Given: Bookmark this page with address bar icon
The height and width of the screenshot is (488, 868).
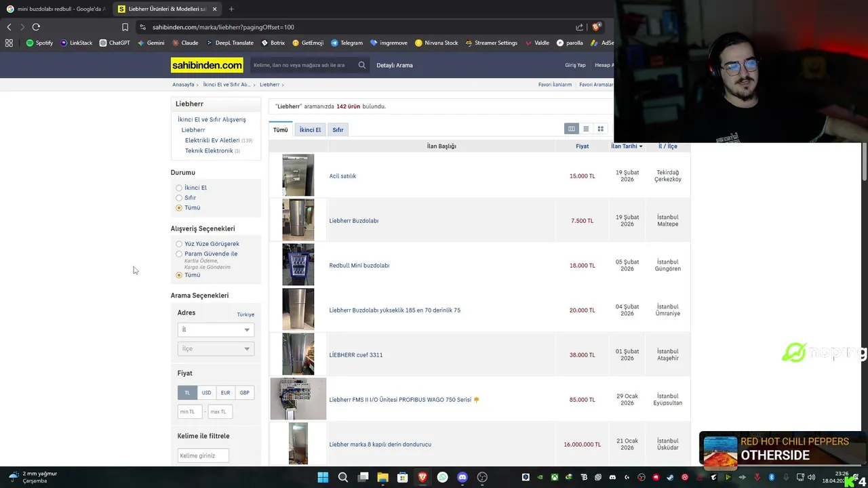Looking at the screenshot, I should (125, 27).
